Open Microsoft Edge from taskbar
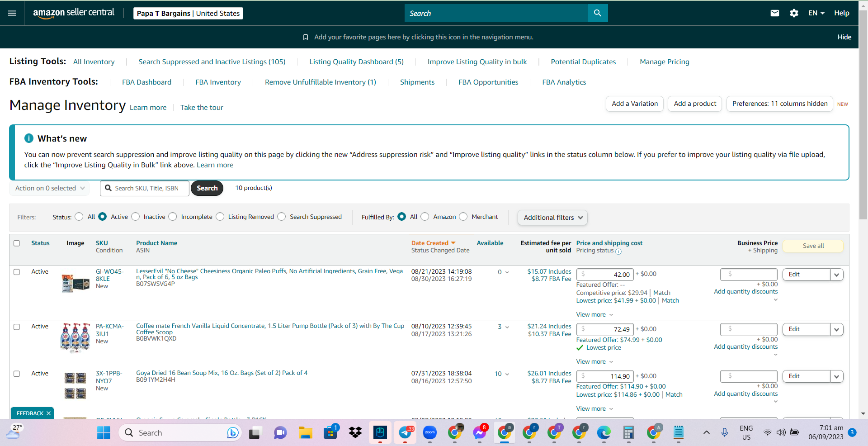The image size is (868, 446). point(604,433)
